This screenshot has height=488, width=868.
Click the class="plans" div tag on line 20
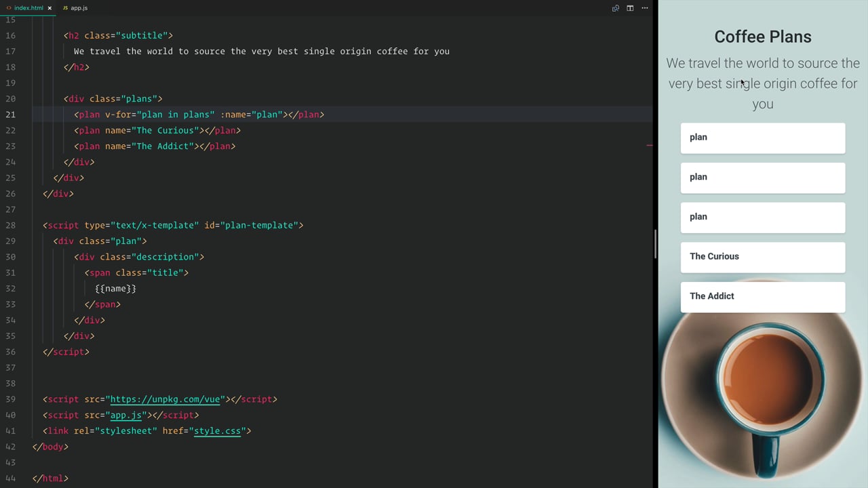[x=113, y=99]
